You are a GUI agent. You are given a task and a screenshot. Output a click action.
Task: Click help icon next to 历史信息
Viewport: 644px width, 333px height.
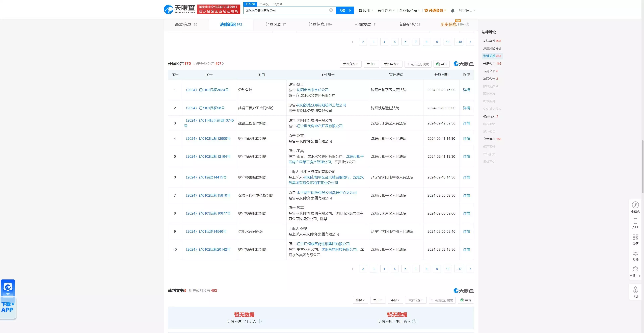click(x=467, y=24)
